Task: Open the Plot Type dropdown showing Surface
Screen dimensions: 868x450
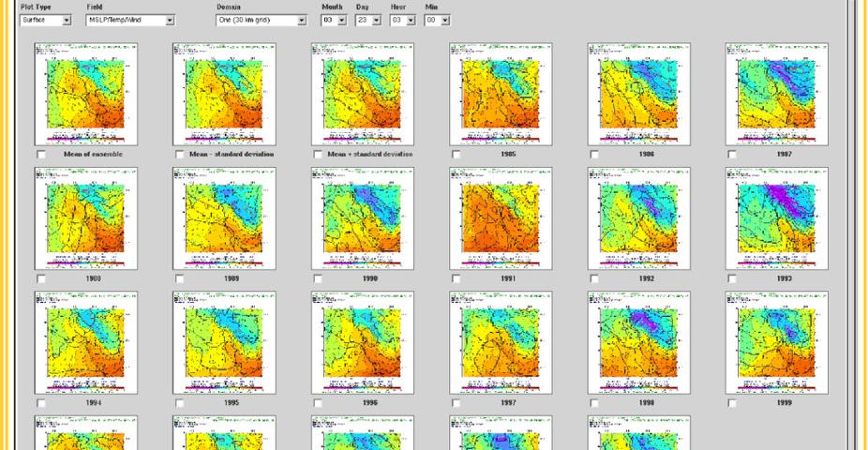Action: pyautogui.click(x=46, y=19)
